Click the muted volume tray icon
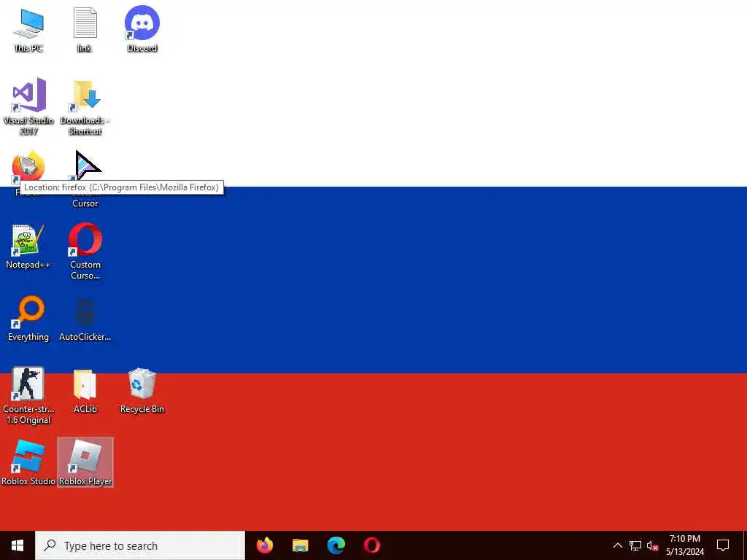The image size is (747, 560). pyautogui.click(x=652, y=545)
